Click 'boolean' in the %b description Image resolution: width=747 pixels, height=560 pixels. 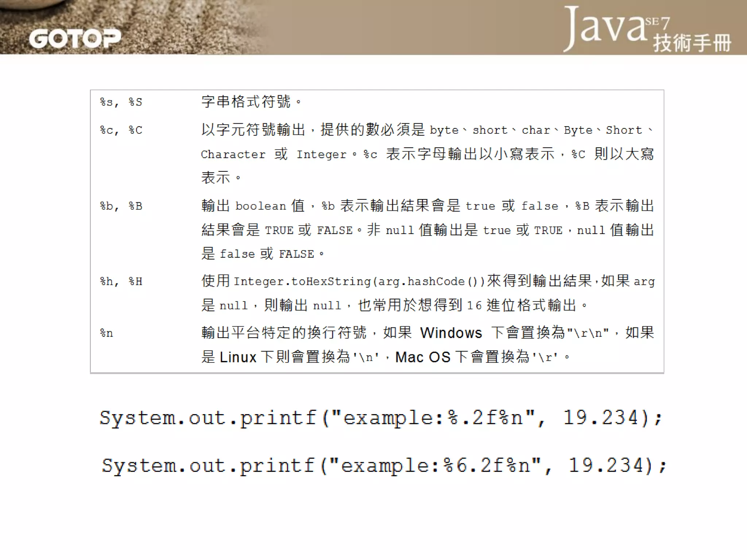[x=260, y=206]
